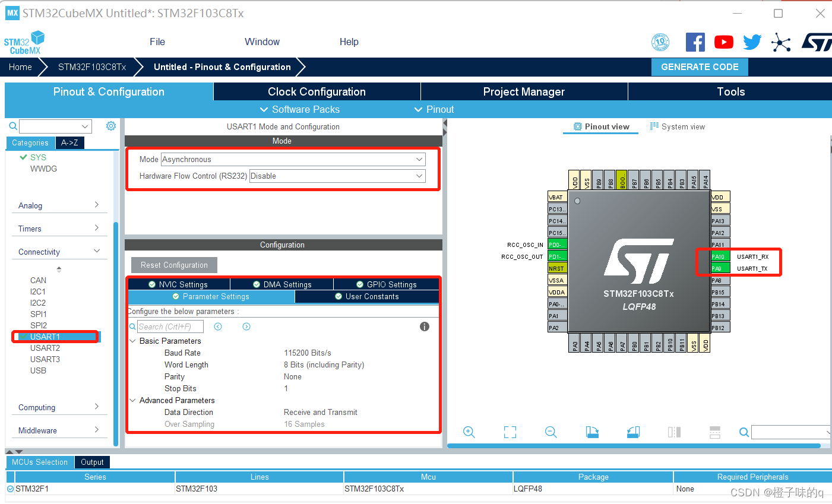This screenshot has height=504, width=832.
Task: Collapse the Advanced Parameters group
Action: (x=133, y=400)
